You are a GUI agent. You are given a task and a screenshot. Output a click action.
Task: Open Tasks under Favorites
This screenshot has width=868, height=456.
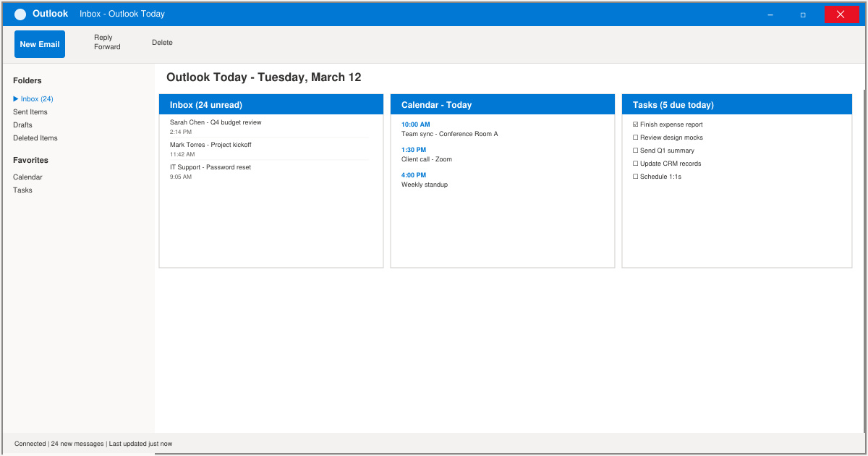tap(22, 190)
